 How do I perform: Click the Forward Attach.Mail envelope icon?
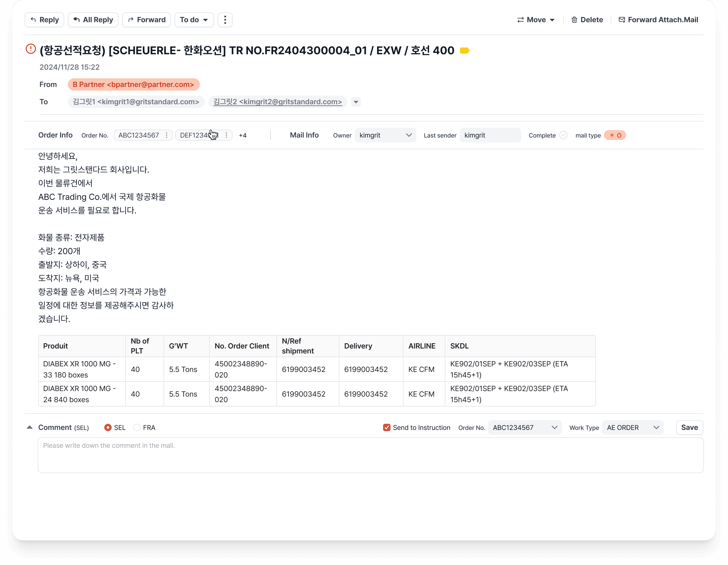point(622,20)
